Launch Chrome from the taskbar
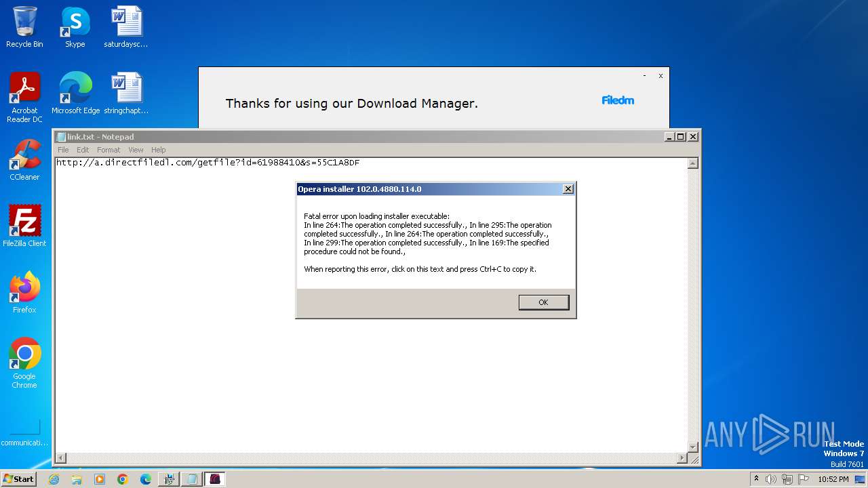Image resolution: width=868 pixels, height=488 pixels. pos(123,479)
